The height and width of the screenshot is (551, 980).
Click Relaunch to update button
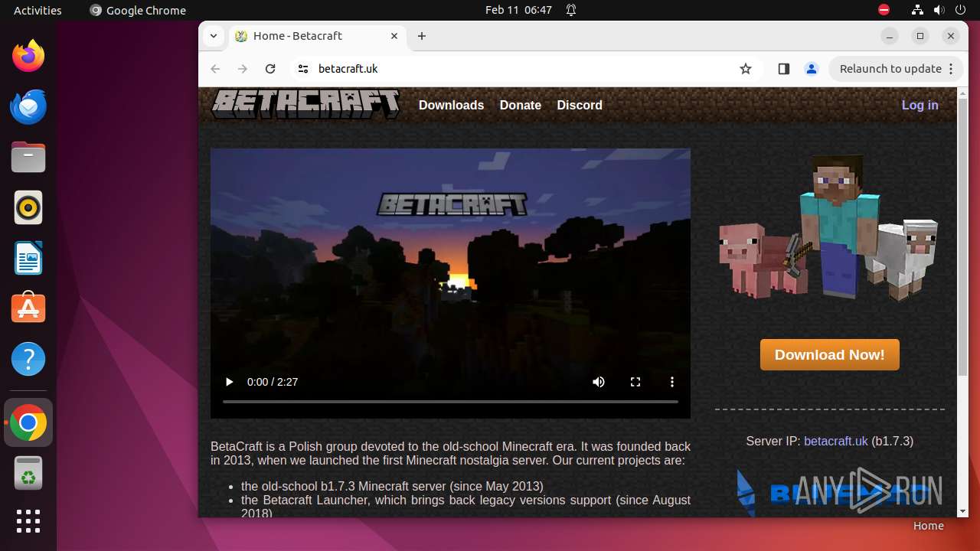tap(890, 69)
